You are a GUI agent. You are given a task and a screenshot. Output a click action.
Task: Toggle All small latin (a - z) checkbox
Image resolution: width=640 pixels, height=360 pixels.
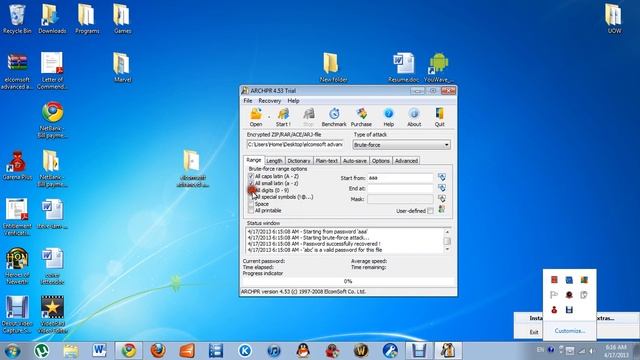(251, 183)
